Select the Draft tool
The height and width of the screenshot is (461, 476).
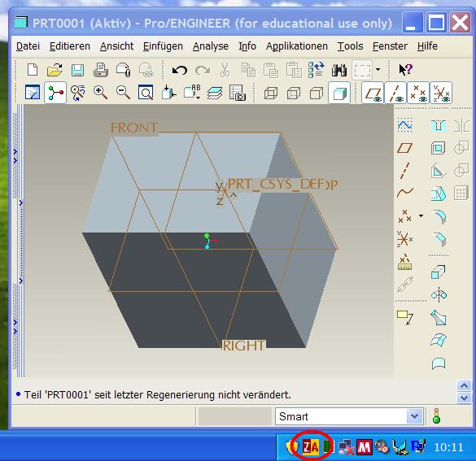coord(439,194)
